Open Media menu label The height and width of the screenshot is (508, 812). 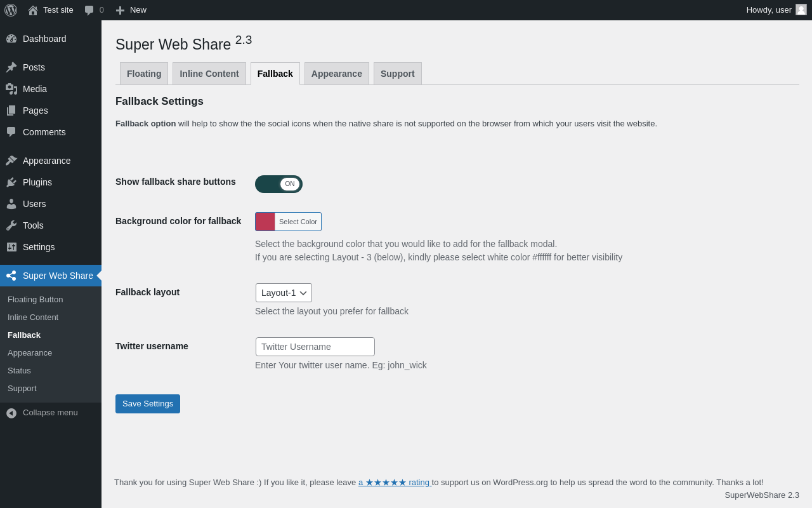coord(35,89)
